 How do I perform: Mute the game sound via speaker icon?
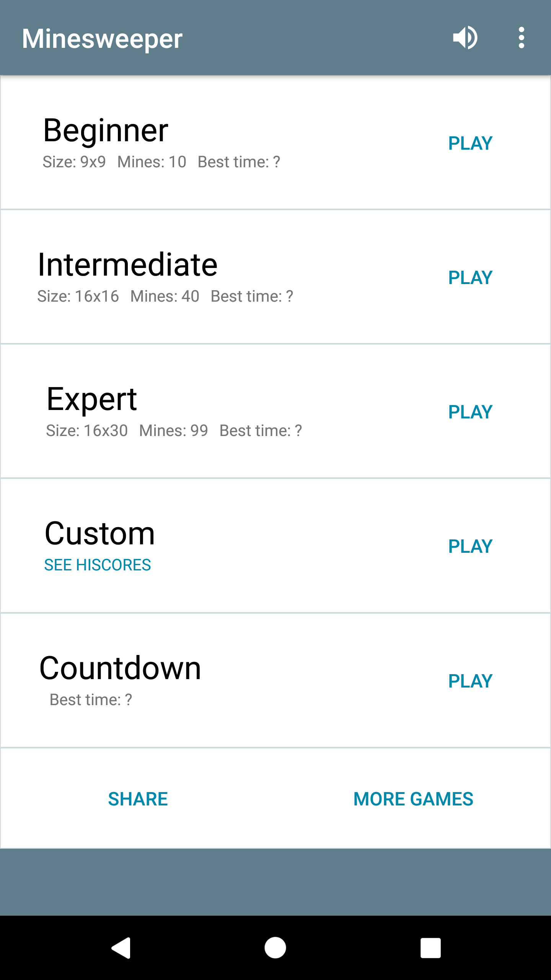coord(465,38)
